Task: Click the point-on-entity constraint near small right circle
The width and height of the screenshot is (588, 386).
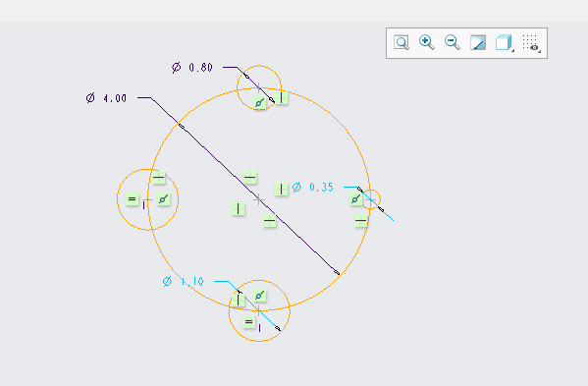Action: click(355, 198)
